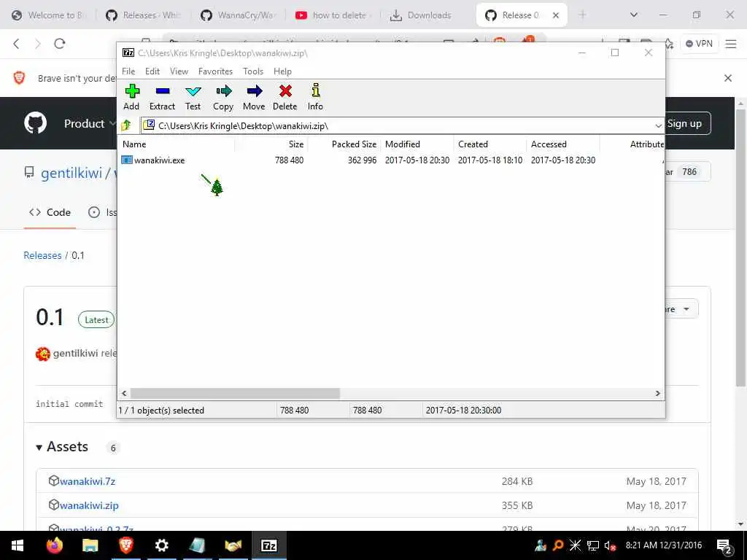Switch to Releases GitHub browser tab
This screenshot has height=560, width=747.
coord(143,15)
